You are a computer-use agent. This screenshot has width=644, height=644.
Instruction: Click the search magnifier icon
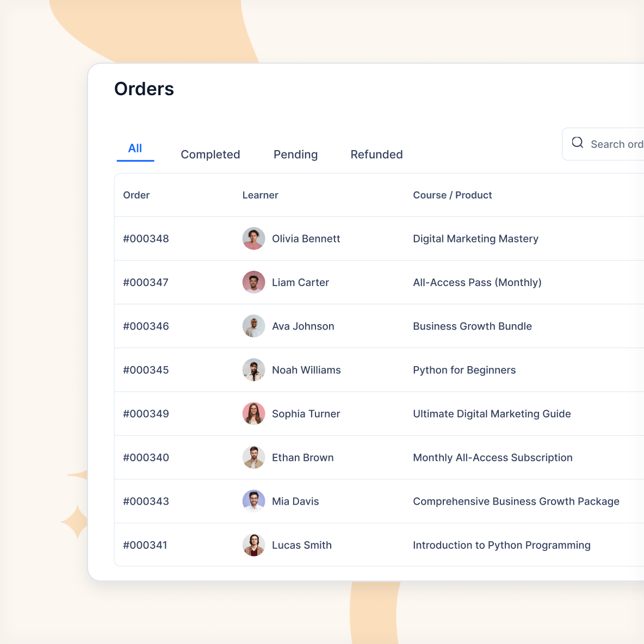coord(578,143)
